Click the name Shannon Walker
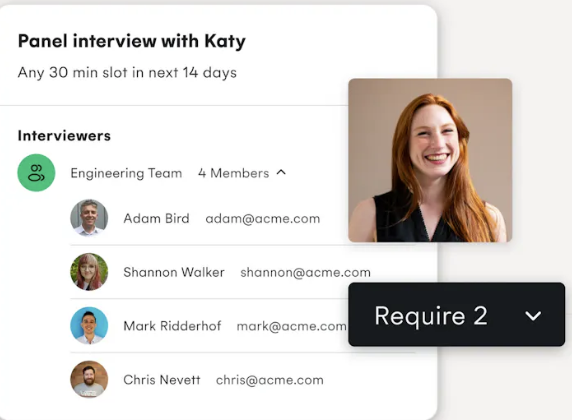572x420 pixels. pos(174,272)
